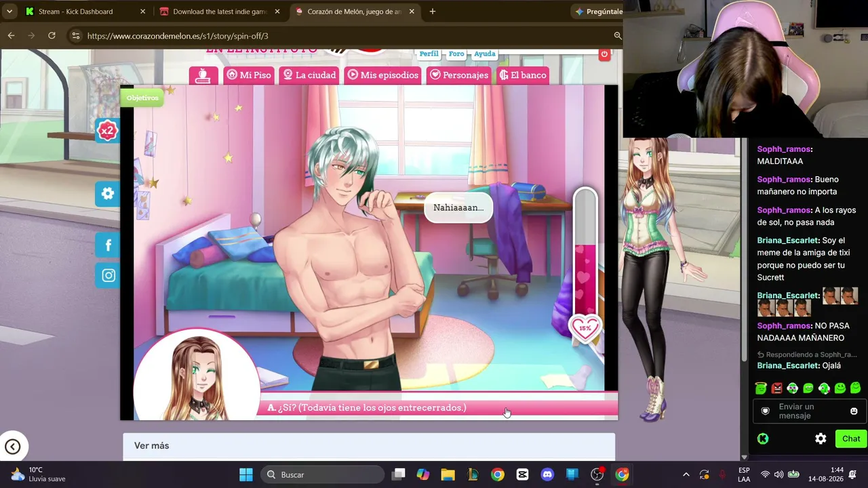Go back to the previous page
868x488 pixels.
point(12,35)
